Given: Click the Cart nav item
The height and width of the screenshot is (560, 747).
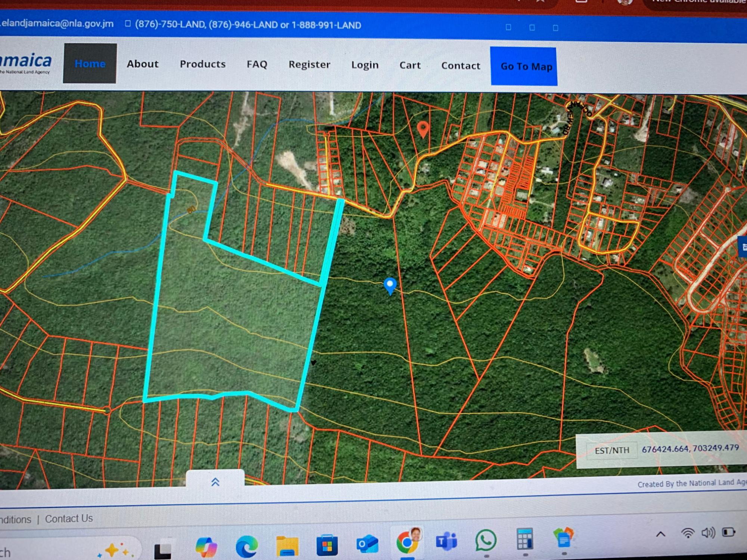Looking at the screenshot, I should coord(410,65).
